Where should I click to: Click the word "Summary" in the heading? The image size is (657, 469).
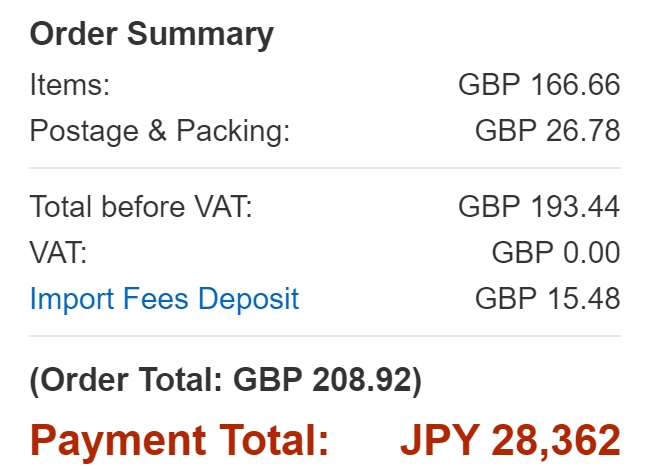[204, 35]
